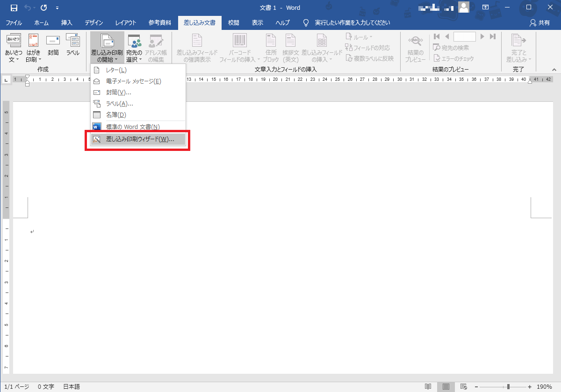Switch to Print Layout view in status bar
The height and width of the screenshot is (392, 561).
[x=446, y=386]
